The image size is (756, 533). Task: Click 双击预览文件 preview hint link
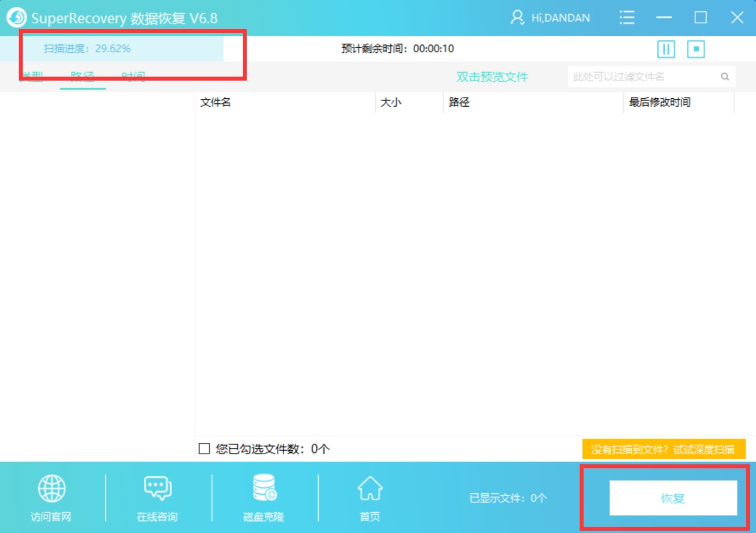(492, 76)
